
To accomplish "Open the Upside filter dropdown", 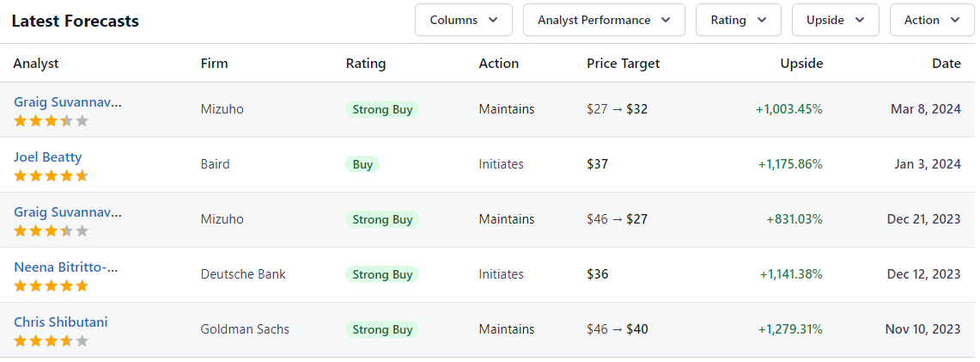I will (836, 20).
